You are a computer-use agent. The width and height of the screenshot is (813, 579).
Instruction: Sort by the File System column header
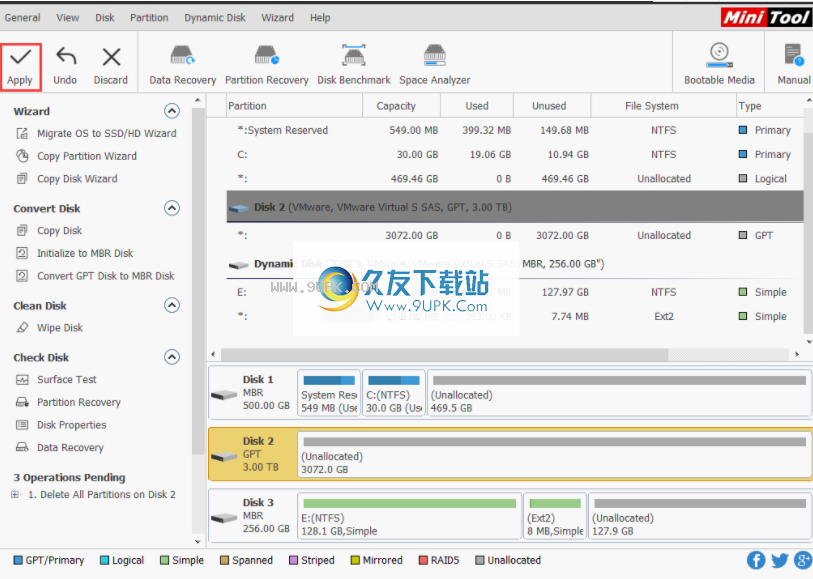(x=663, y=106)
